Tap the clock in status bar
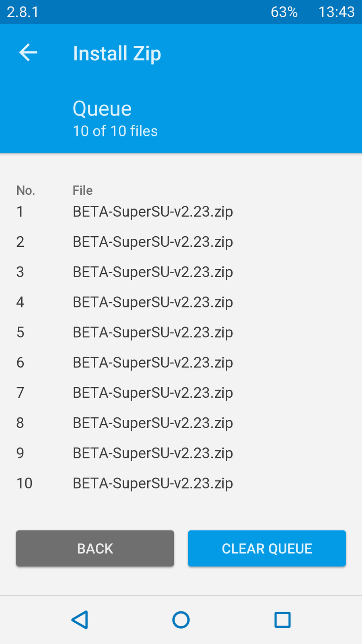The height and width of the screenshot is (644, 362). (x=336, y=12)
